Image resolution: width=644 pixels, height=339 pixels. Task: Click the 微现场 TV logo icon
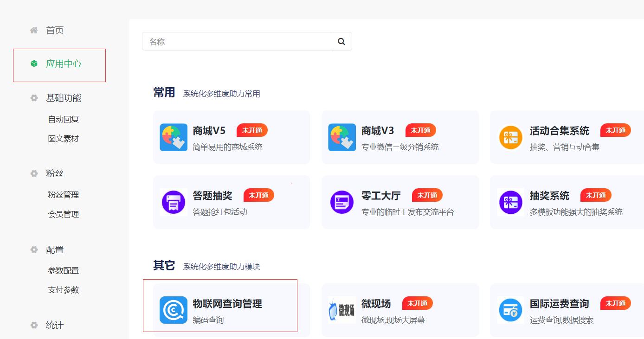342,310
